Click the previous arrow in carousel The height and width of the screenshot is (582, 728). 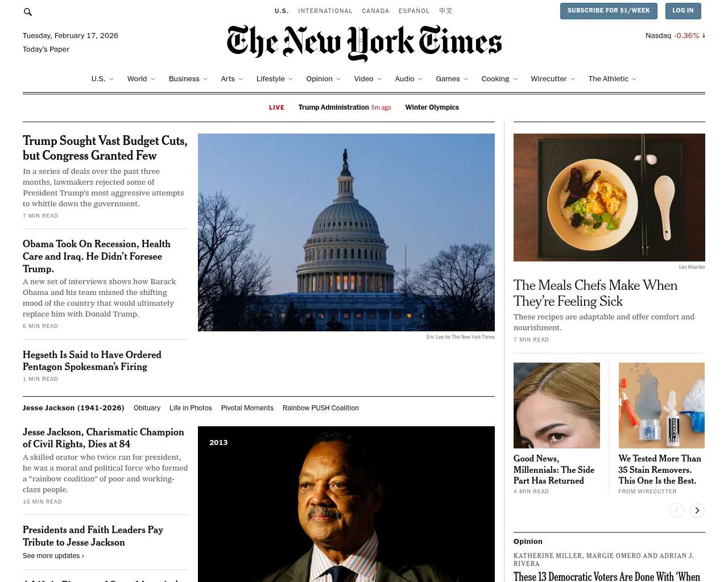[x=677, y=510]
